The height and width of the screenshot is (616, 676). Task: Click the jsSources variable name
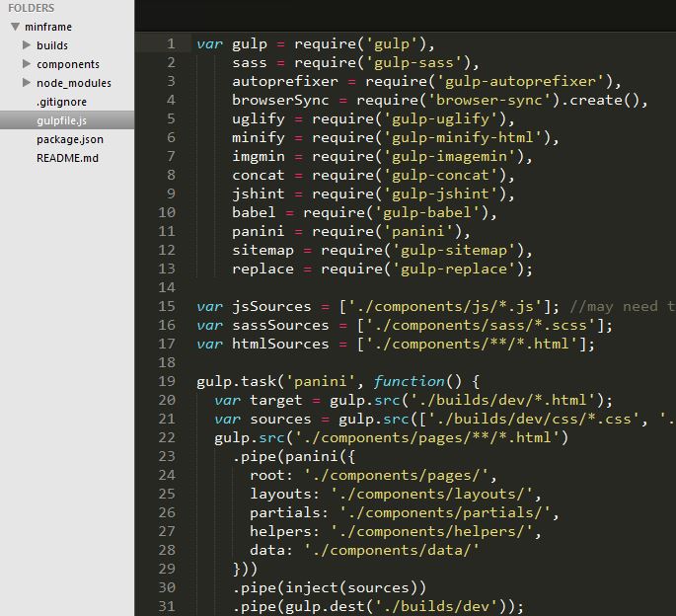tap(271, 306)
